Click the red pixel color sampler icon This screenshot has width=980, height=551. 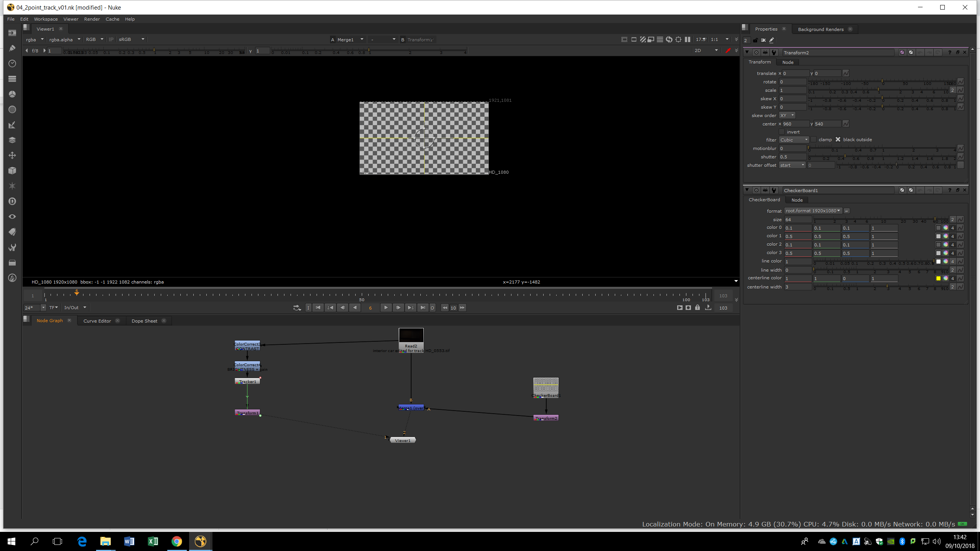click(728, 51)
